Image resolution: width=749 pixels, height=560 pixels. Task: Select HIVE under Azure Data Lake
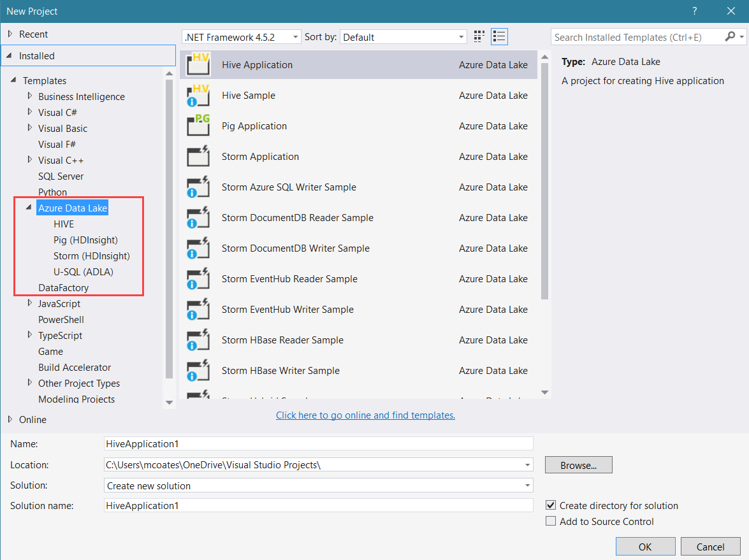tap(64, 224)
